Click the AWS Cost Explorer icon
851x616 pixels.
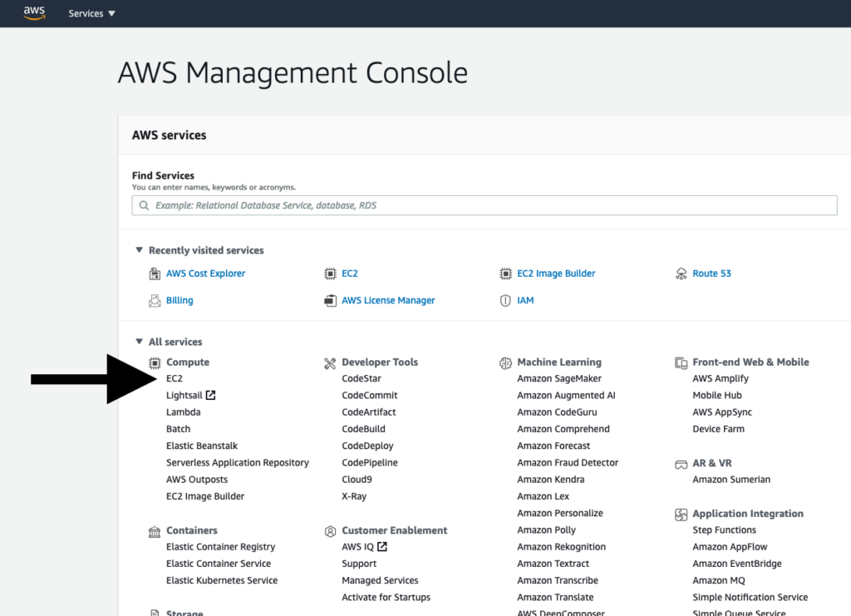click(155, 274)
